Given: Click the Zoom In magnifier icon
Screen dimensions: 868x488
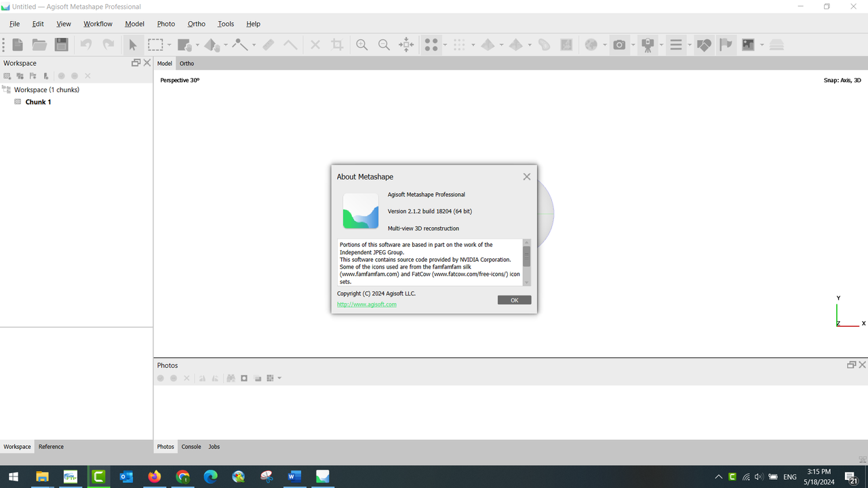Looking at the screenshot, I should coord(362,45).
